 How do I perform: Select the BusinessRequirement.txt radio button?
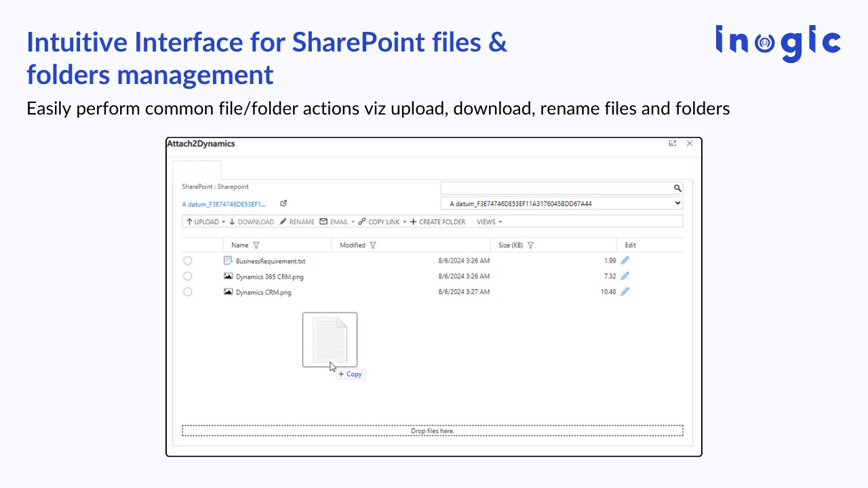[188, 260]
